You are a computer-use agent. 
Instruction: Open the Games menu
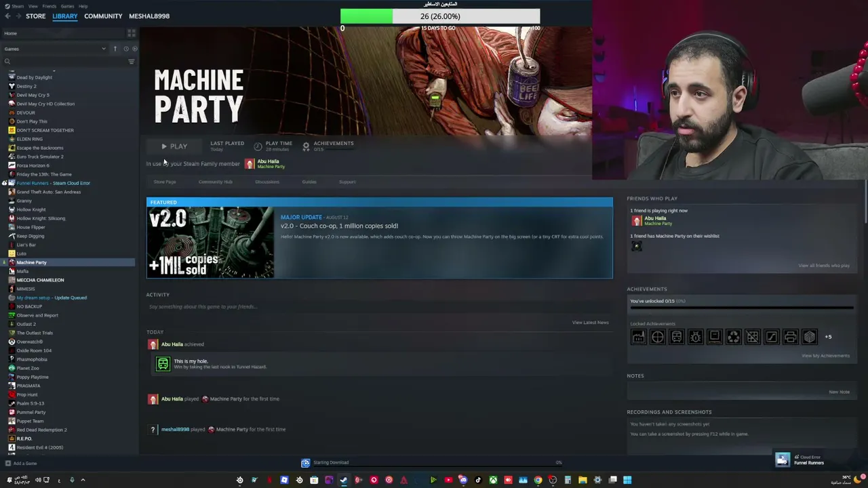point(67,6)
